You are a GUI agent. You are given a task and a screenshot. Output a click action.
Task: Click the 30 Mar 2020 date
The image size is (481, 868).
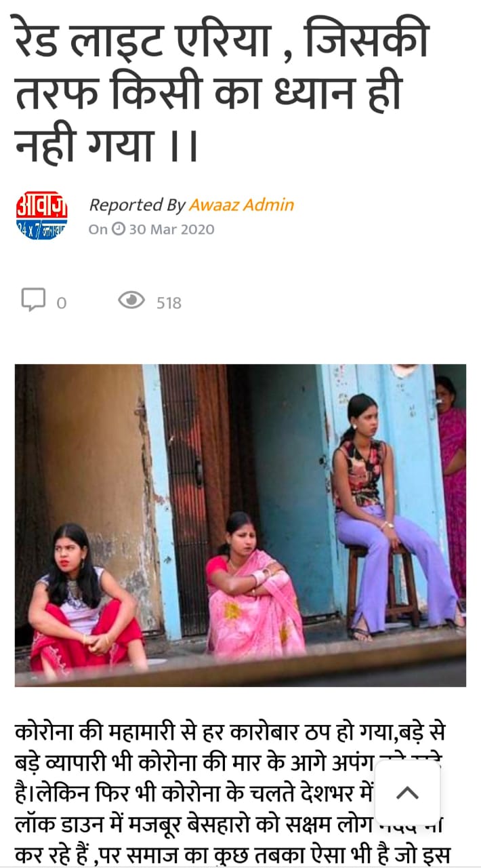tap(171, 229)
